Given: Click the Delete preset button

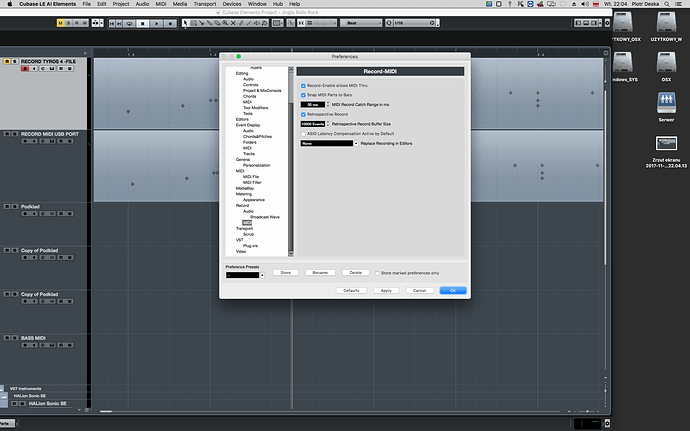Looking at the screenshot, I should click(x=356, y=273).
